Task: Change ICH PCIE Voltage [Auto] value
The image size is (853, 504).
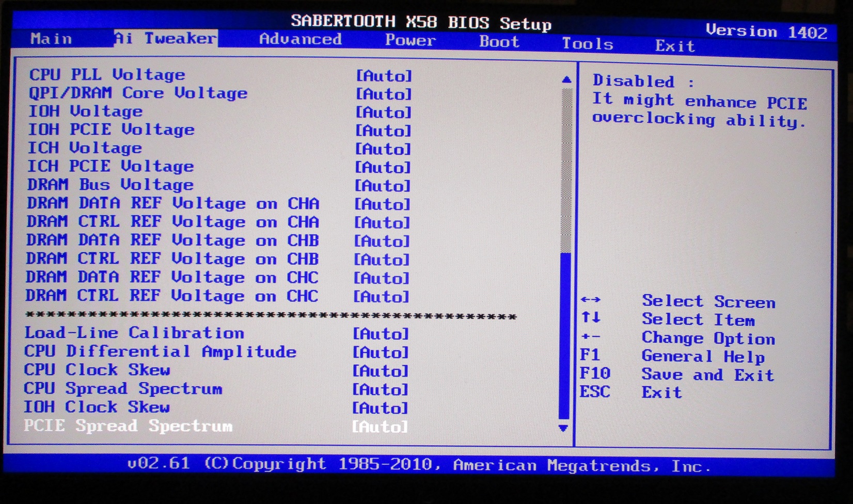Action: (x=383, y=168)
